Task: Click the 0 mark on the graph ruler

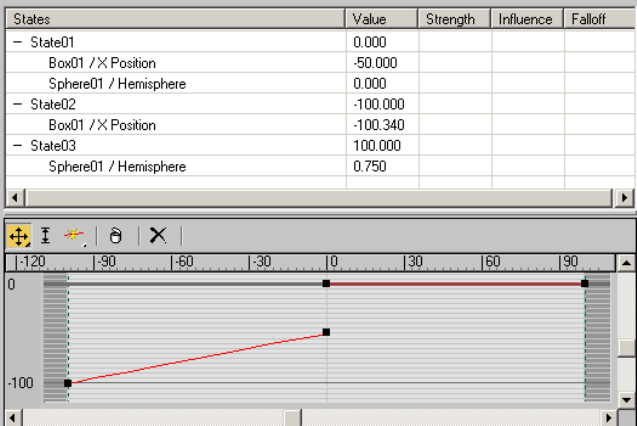Action: (x=333, y=262)
